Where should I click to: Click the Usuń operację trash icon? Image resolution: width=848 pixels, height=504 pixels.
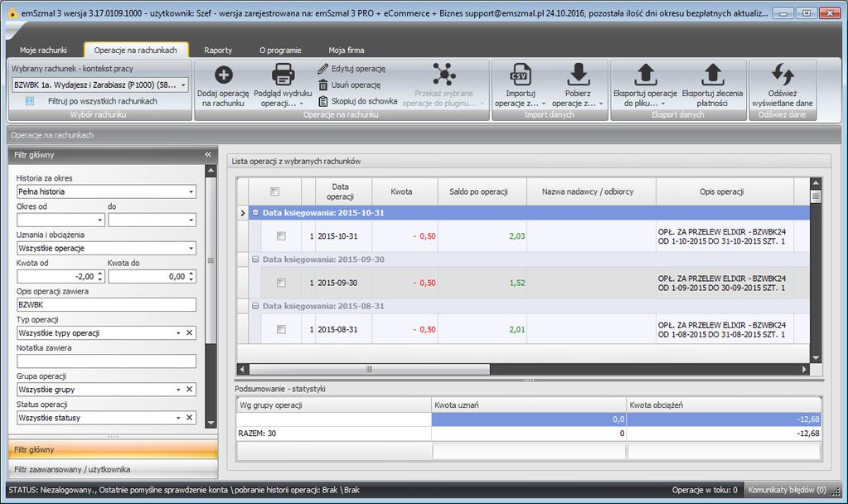click(x=322, y=85)
